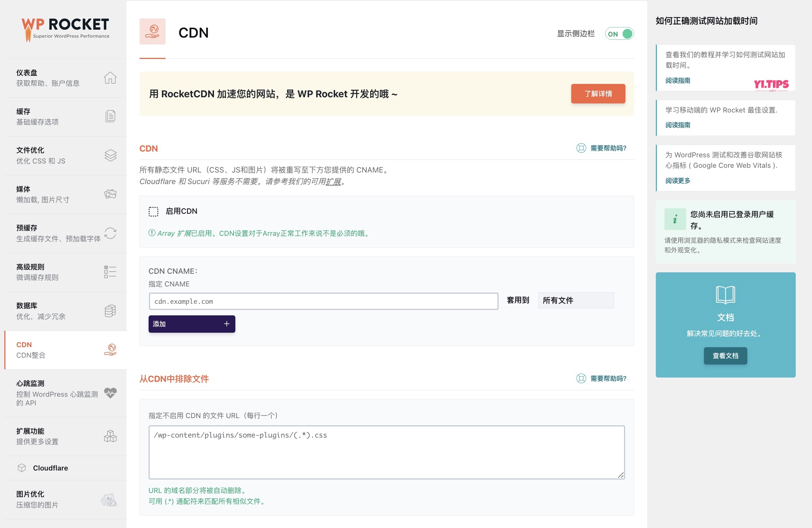The image size is (812, 528).
Task: Click the green info 'i' icon
Action: coord(675,219)
